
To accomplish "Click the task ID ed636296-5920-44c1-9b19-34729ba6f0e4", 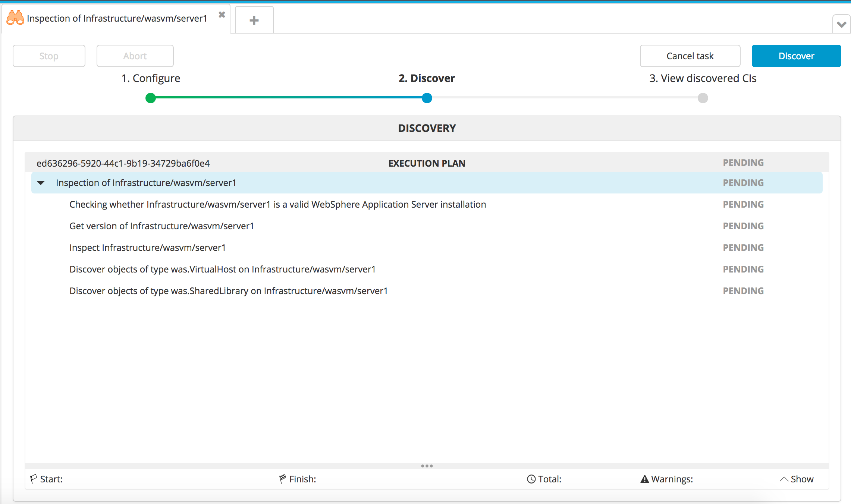I will pyautogui.click(x=123, y=163).
